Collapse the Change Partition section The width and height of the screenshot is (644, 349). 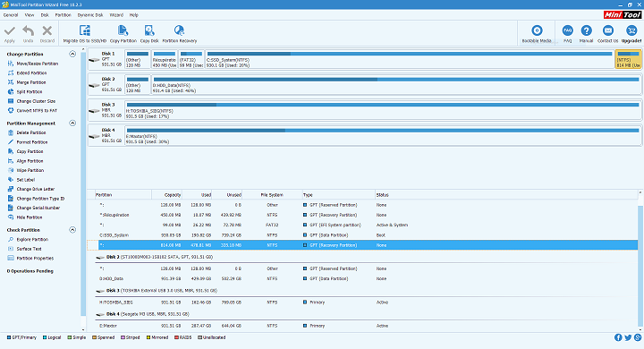point(72,54)
